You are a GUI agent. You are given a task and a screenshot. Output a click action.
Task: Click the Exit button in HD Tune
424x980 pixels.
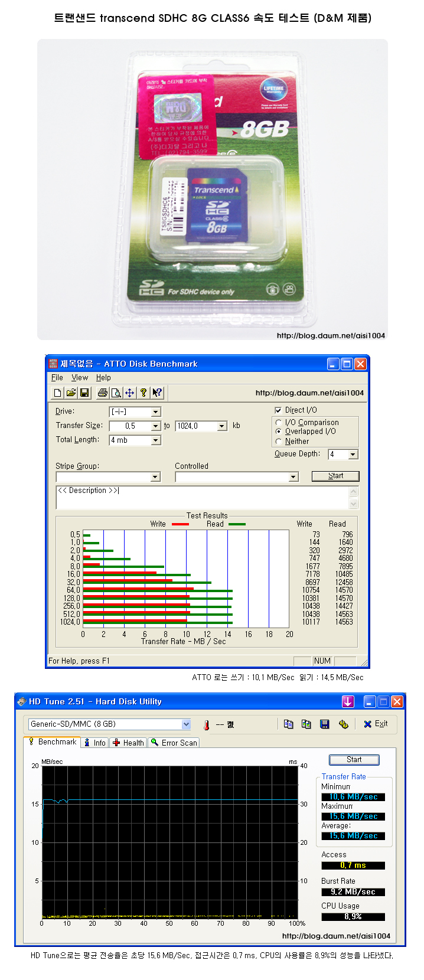pyautogui.click(x=376, y=724)
